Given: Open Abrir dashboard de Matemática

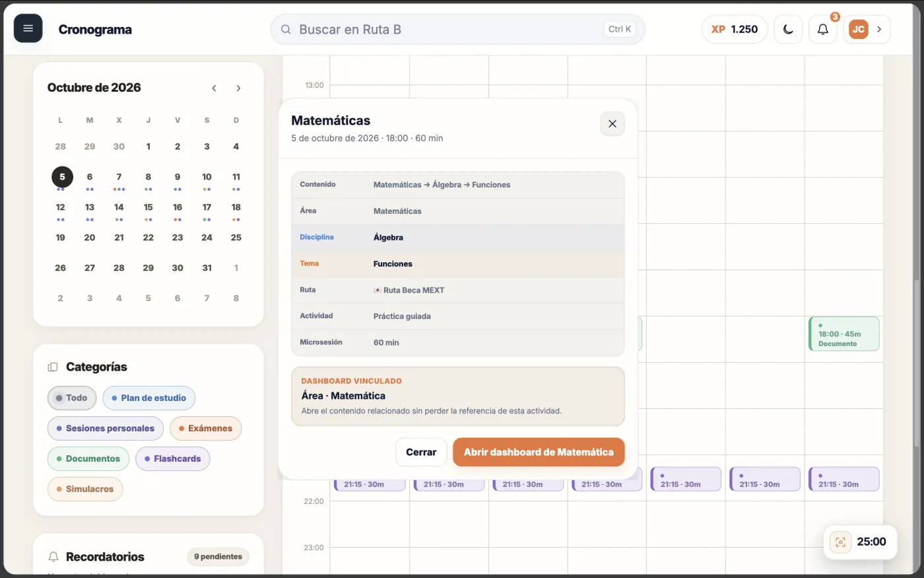Looking at the screenshot, I should (539, 452).
